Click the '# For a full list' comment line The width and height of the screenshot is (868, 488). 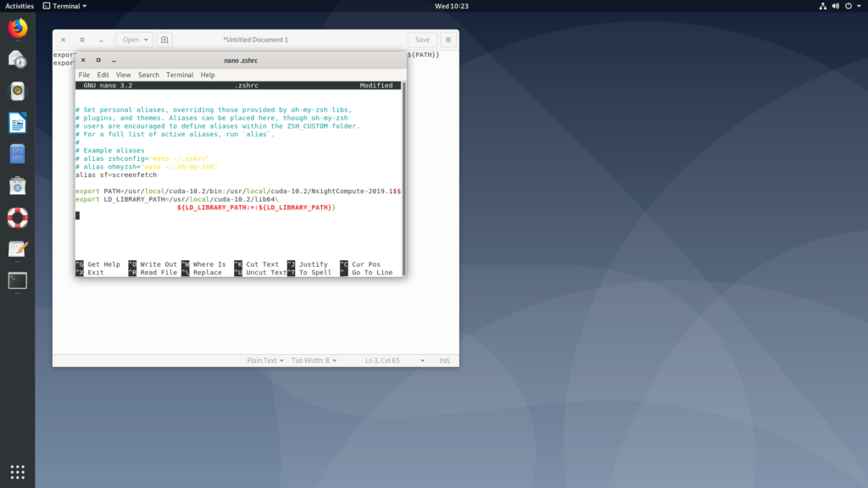[x=175, y=135]
